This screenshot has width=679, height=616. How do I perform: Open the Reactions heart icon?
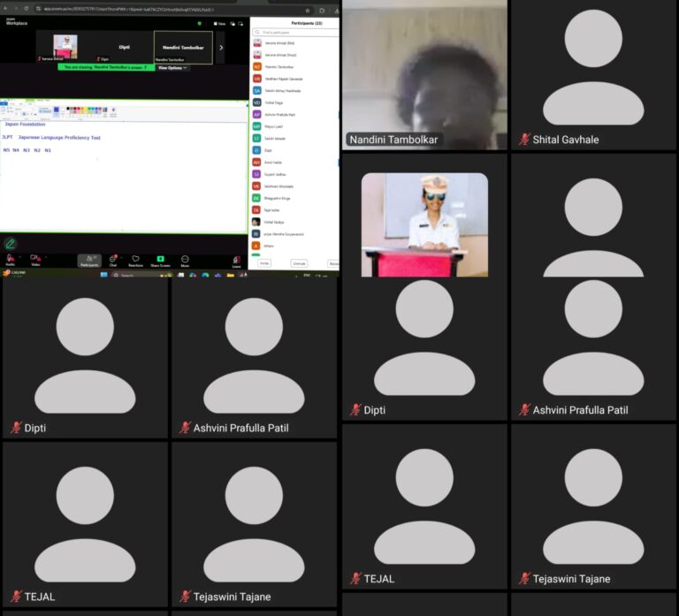pos(135,260)
